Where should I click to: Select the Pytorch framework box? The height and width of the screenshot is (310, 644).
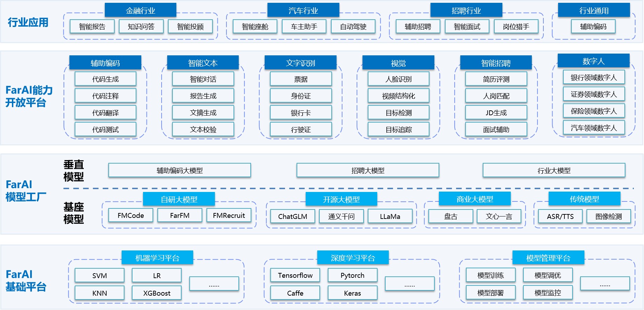click(x=352, y=275)
